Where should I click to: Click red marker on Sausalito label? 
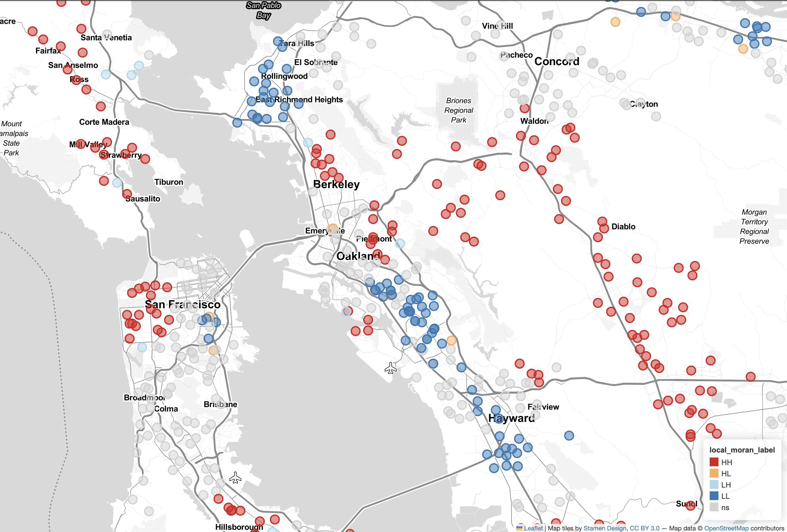(127, 194)
